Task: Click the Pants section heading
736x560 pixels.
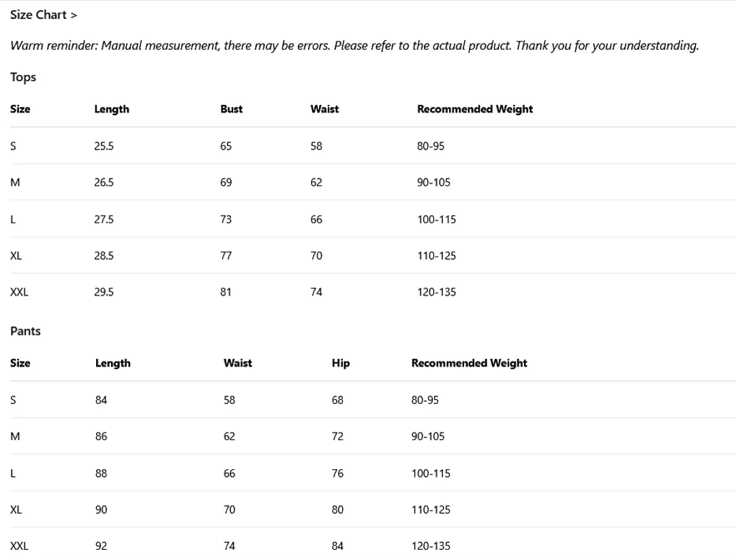Action: click(x=25, y=331)
